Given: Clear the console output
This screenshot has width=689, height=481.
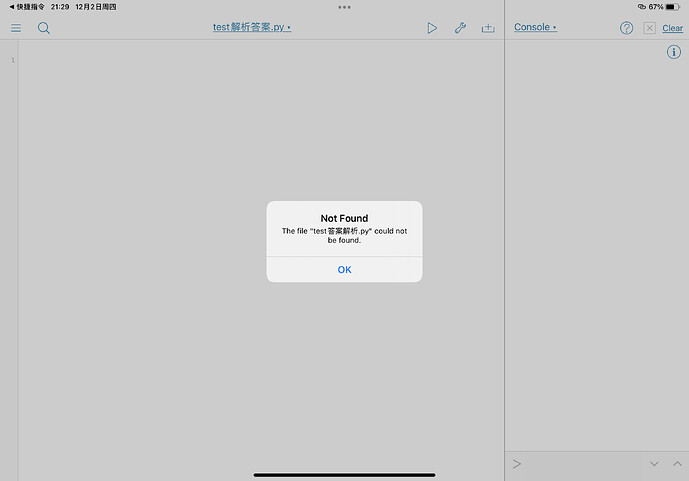Looking at the screenshot, I should point(672,28).
